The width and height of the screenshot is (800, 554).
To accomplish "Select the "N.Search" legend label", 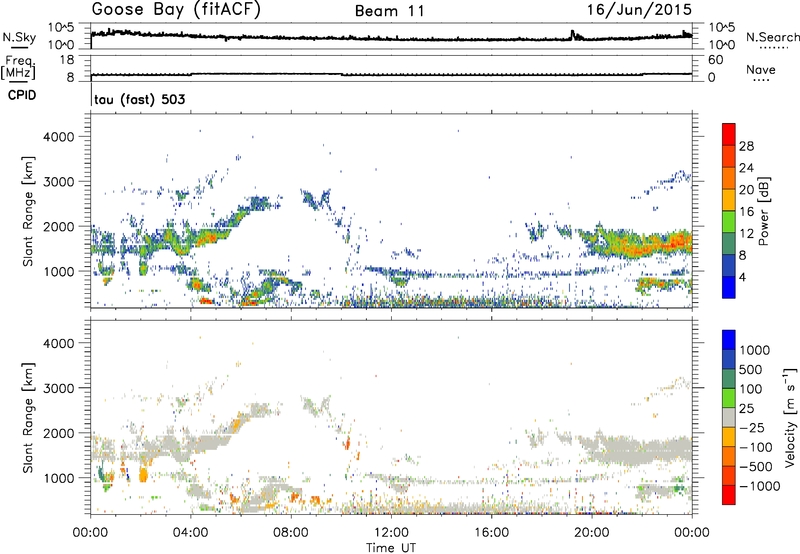I will tap(772, 37).
